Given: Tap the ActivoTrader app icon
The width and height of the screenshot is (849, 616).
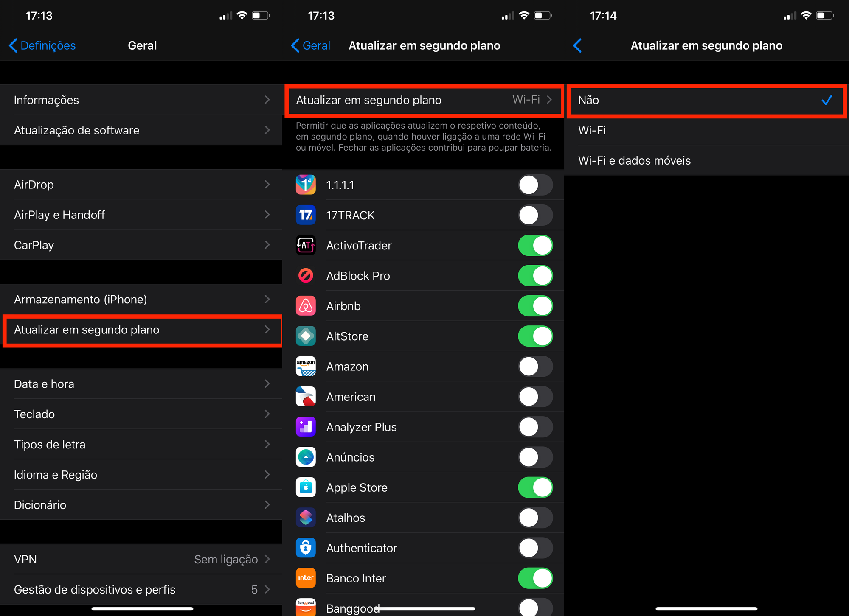Looking at the screenshot, I should (x=306, y=245).
